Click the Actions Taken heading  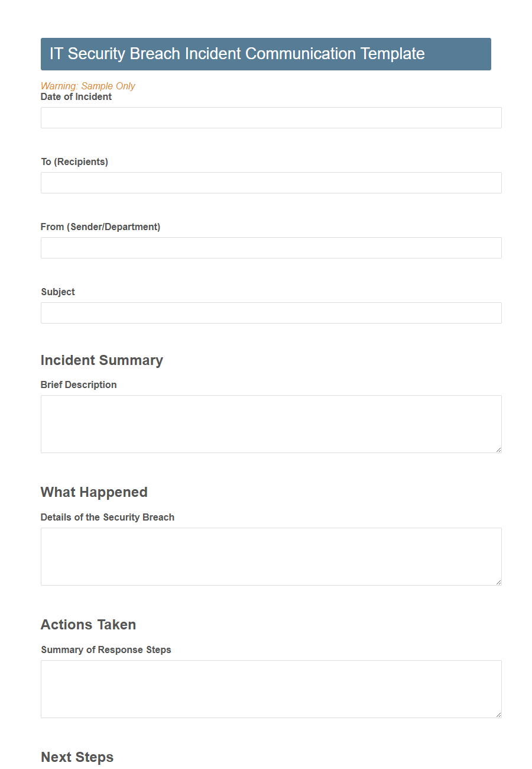tap(88, 625)
